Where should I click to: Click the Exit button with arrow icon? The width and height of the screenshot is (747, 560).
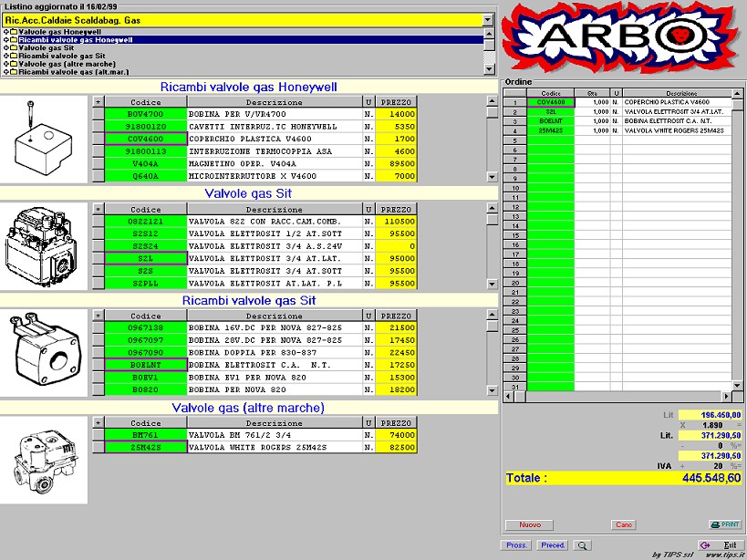[x=720, y=545]
